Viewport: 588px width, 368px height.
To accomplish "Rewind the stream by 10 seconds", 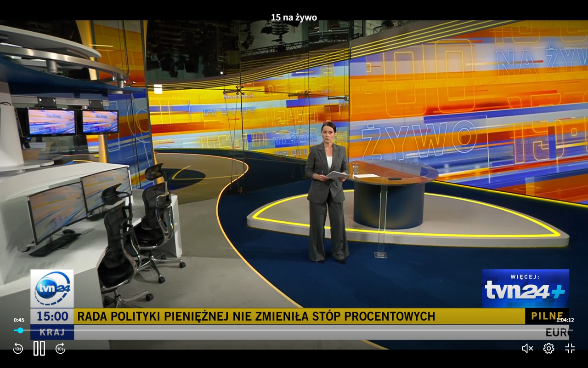I will pos(18,348).
